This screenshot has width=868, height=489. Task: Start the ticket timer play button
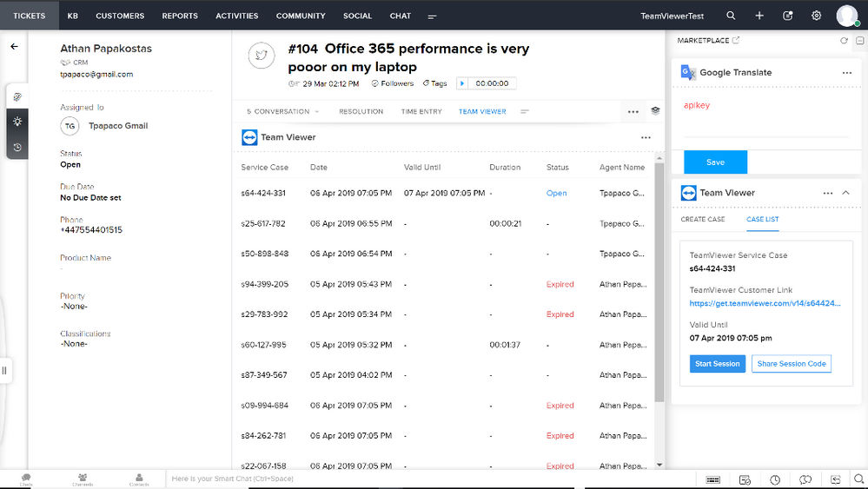click(x=462, y=83)
